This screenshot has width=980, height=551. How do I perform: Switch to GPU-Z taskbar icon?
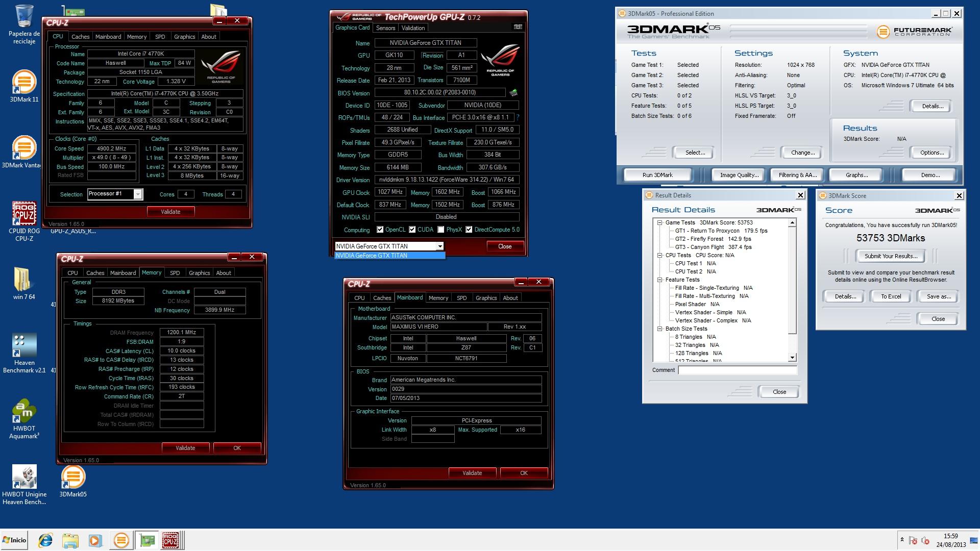point(147,540)
